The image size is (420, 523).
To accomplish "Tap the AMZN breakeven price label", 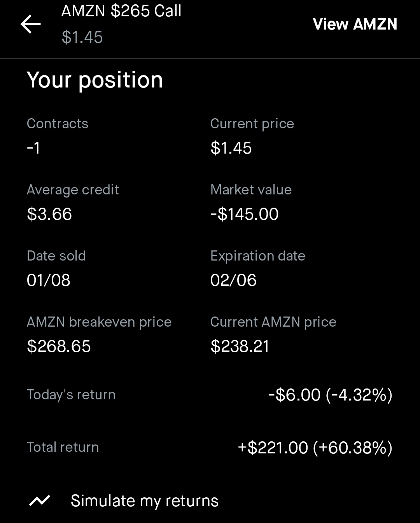I will pyautogui.click(x=99, y=322).
